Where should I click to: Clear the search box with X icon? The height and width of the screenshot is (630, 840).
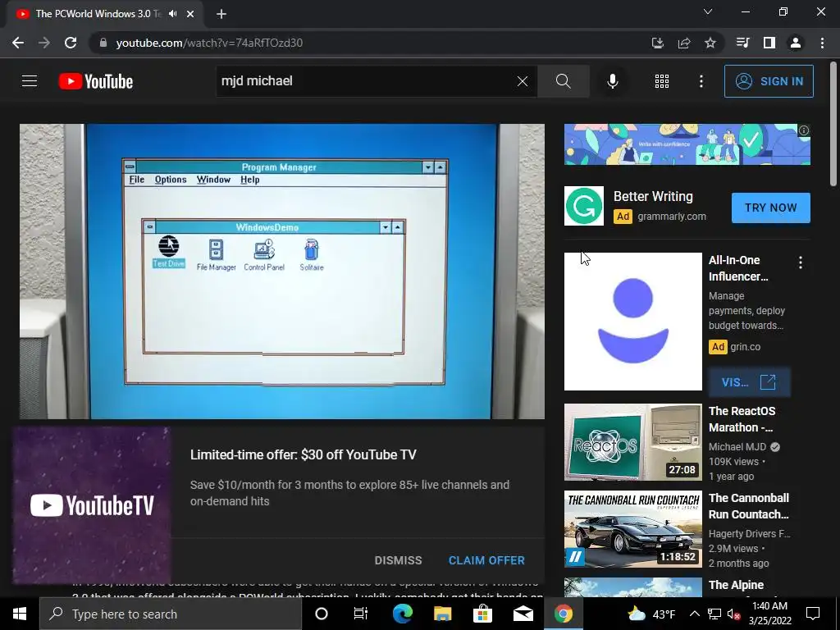point(523,81)
